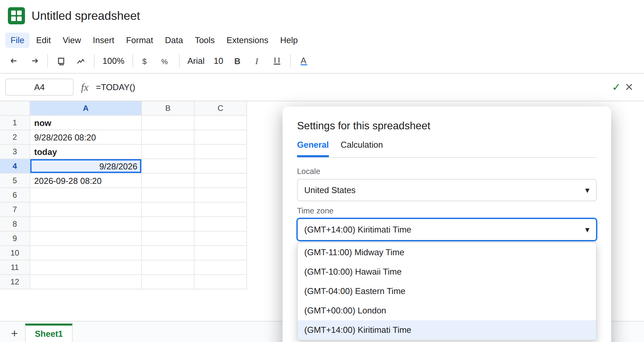Click the redo arrow in toolbar
Screen dimensions: 644x342
pyautogui.click(x=35, y=61)
